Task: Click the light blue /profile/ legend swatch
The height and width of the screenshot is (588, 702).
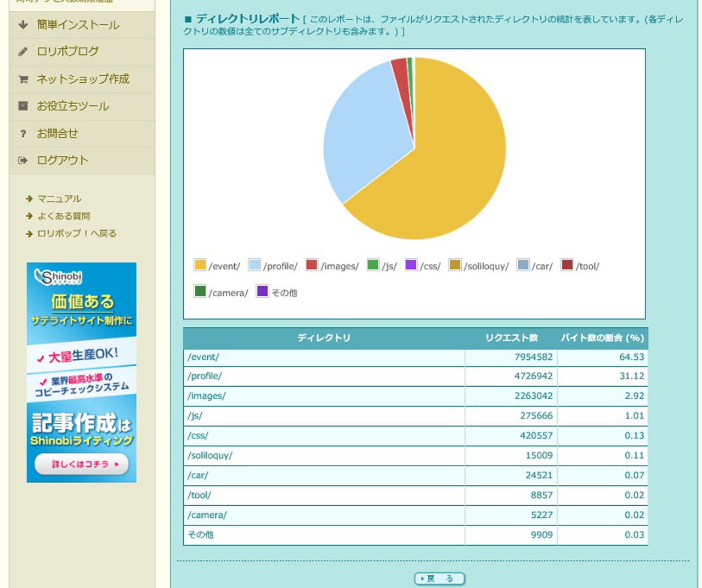Action: coord(254,265)
